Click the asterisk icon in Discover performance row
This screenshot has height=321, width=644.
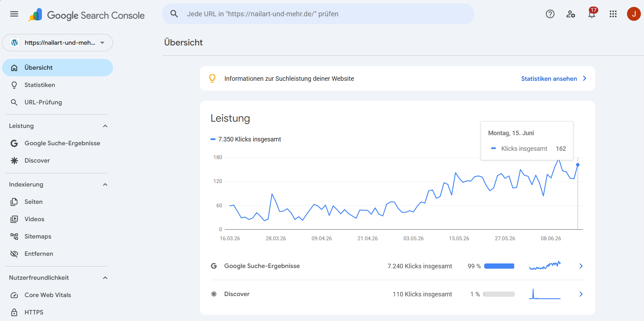214,294
